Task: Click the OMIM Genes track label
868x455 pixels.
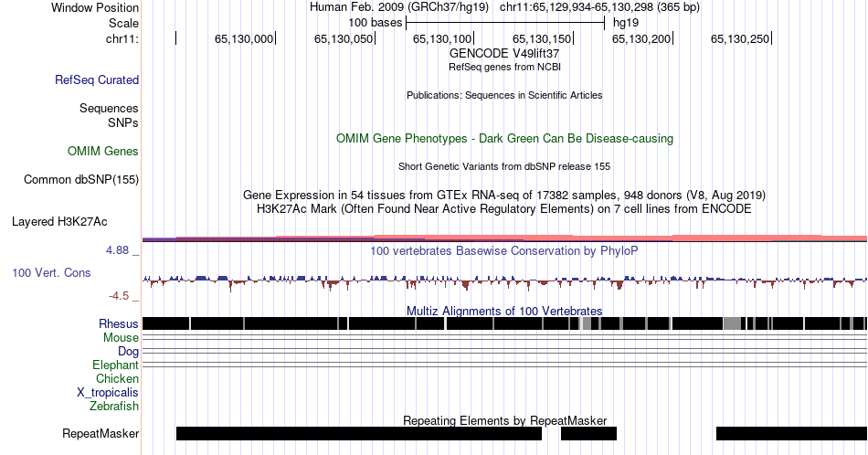Action: pos(102,151)
